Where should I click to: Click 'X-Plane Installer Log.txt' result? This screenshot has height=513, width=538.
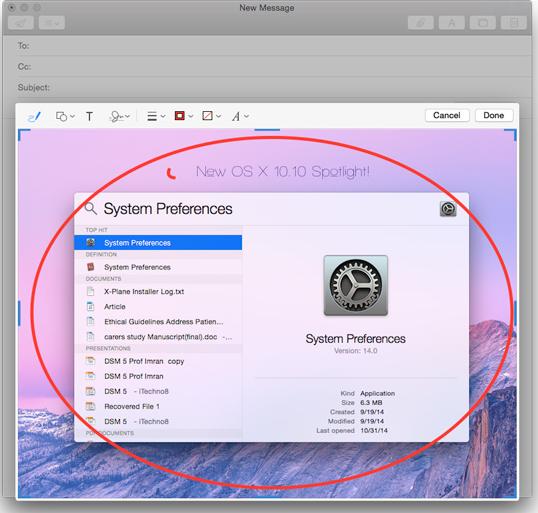click(x=158, y=292)
